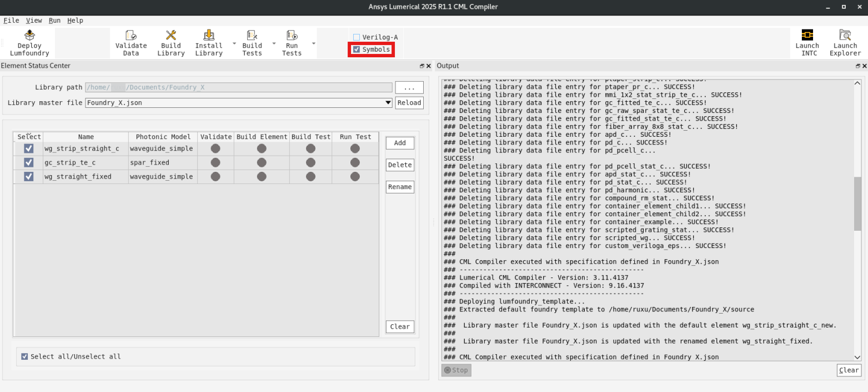
Task: Click the Install Library icon
Action: pos(209,36)
